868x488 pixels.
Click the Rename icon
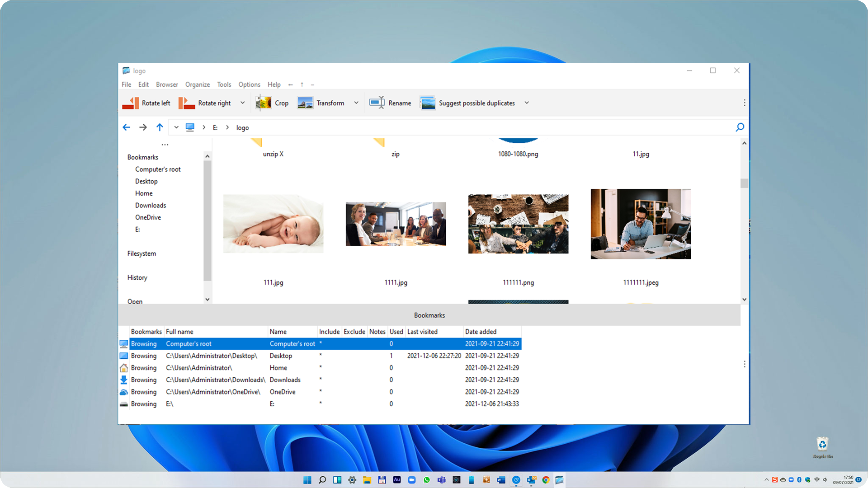(377, 103)
